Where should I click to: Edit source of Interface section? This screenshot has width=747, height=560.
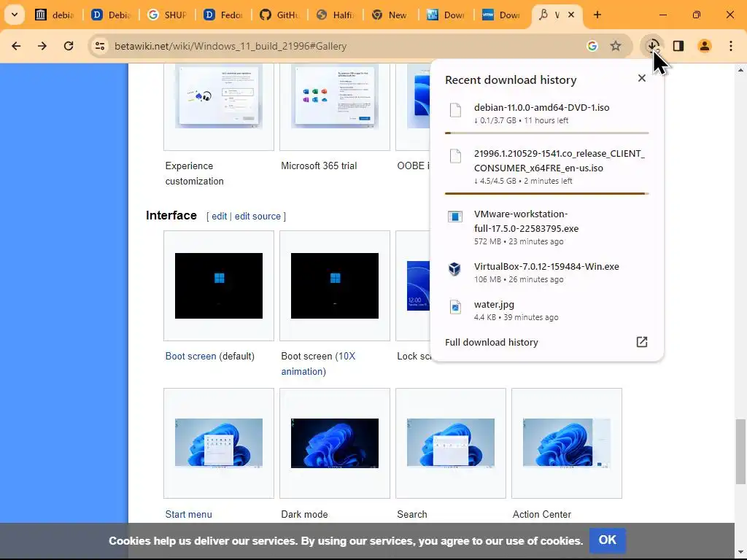click(x=258, y=216)
